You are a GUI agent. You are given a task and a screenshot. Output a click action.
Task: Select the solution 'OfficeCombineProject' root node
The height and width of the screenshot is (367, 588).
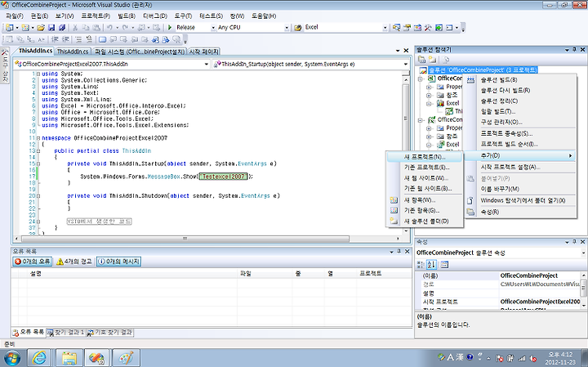(x=483, y=69)
